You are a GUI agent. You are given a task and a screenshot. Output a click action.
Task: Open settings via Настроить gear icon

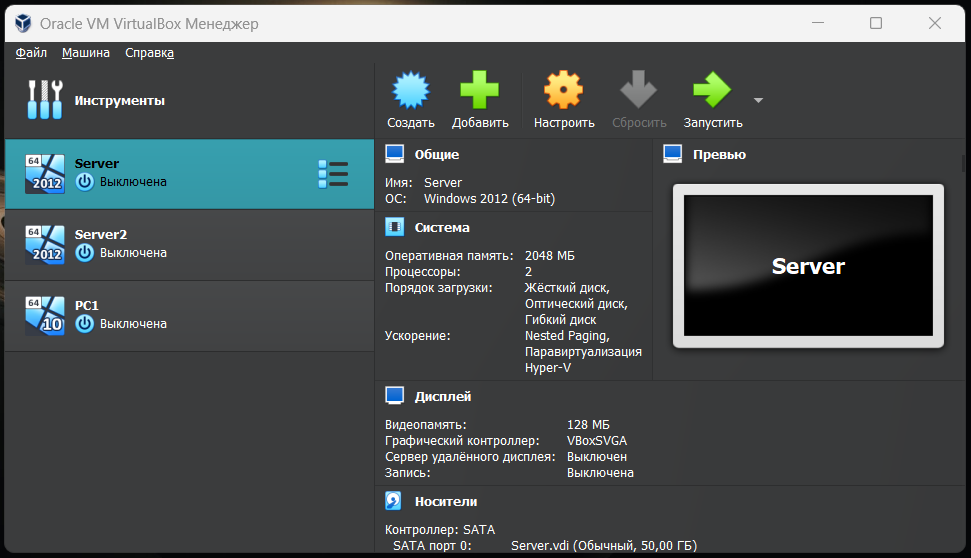pyautogui.click(x=564, y=90)
